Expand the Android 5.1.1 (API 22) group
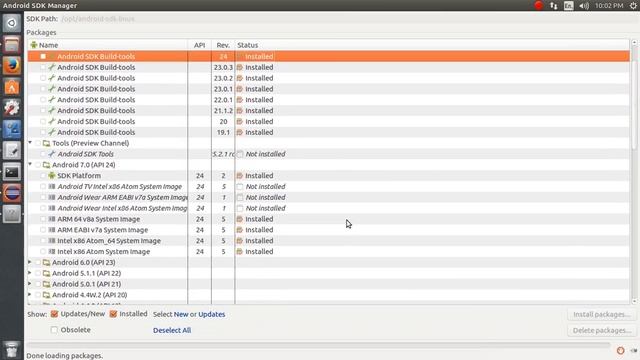Image resolution: width=640 pixels, height=360 pixels. tap(30, 273)
